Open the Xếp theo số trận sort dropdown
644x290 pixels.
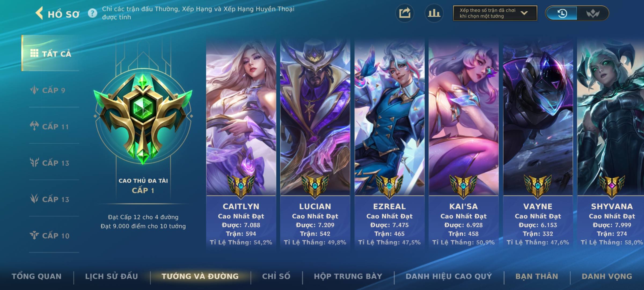495,13
